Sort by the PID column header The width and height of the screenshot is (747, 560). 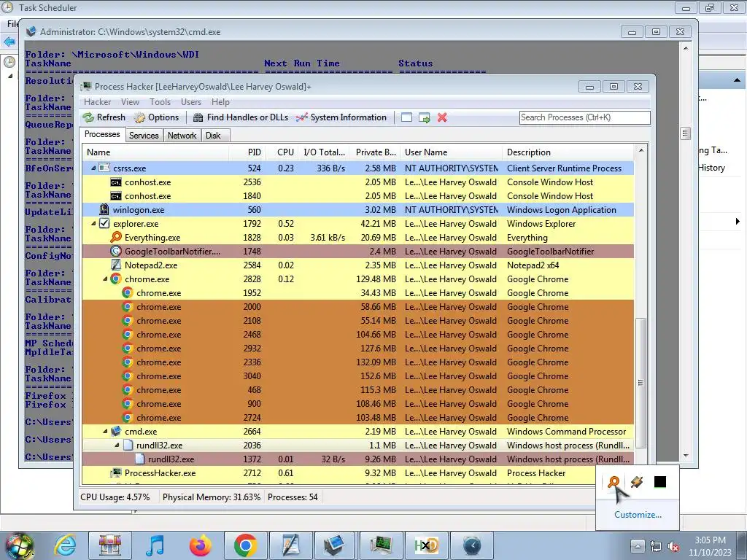point(247,152)
